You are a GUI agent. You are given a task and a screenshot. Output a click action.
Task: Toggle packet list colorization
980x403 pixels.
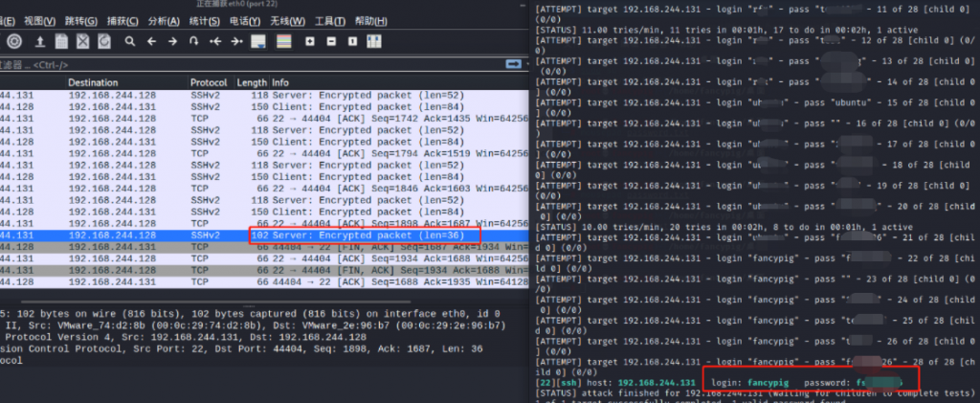point(283,42)
